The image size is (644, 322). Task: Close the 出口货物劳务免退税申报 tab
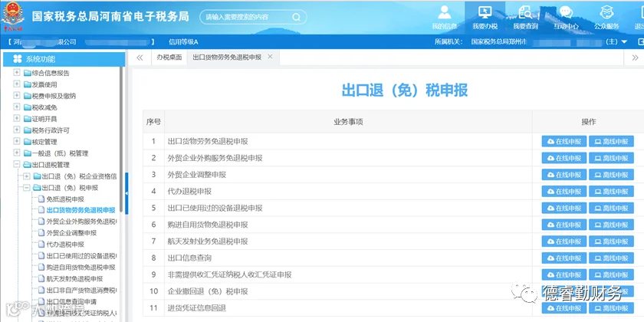(x=270, y=57)
